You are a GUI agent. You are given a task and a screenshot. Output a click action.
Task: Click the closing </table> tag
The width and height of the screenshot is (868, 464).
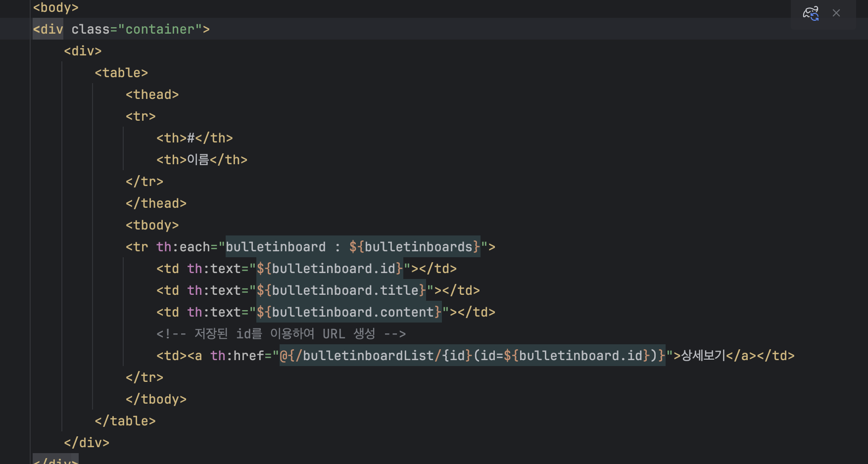(x=125, y=421)
